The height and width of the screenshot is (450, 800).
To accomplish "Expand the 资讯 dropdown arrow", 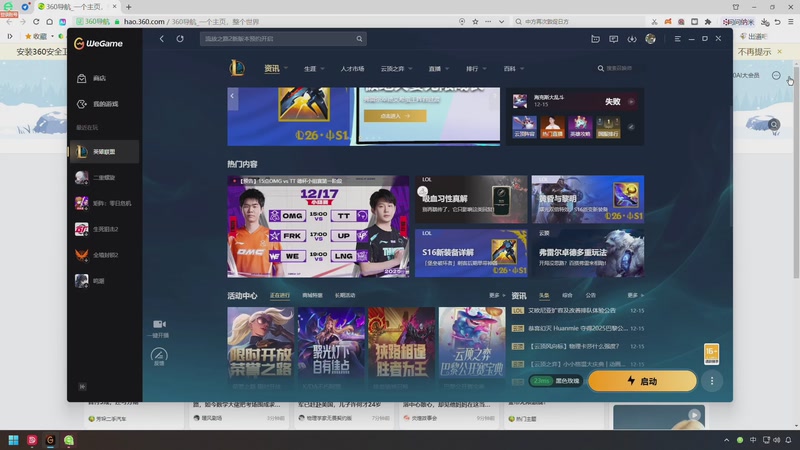I will coord(286,68).
